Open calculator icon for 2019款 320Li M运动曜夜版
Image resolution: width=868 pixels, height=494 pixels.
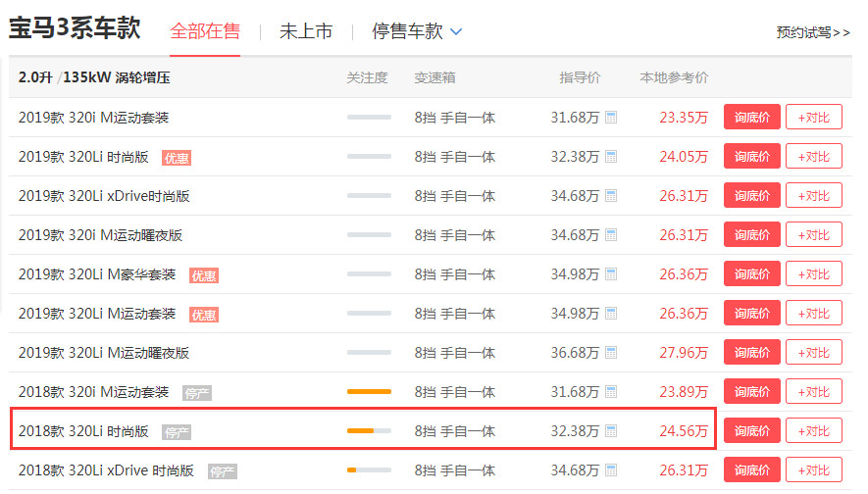(x=611, y=353)
